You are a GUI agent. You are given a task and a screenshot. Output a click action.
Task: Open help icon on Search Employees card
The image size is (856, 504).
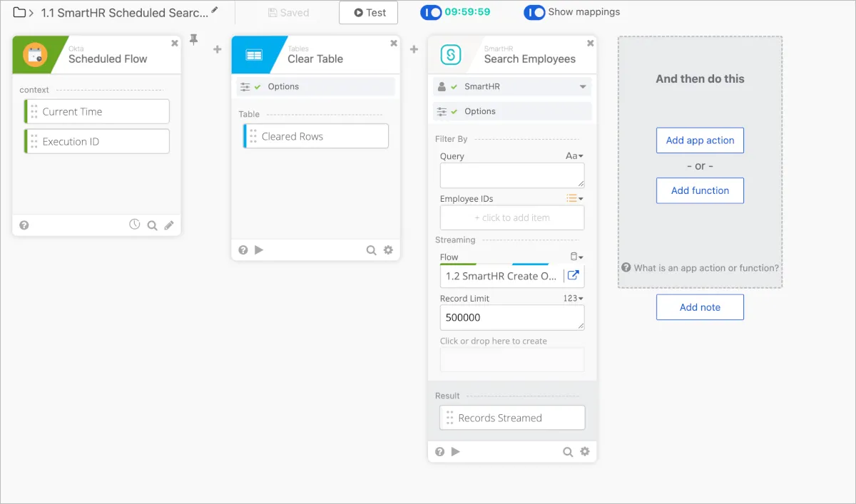pyautogui.click(x=439, y=451)
